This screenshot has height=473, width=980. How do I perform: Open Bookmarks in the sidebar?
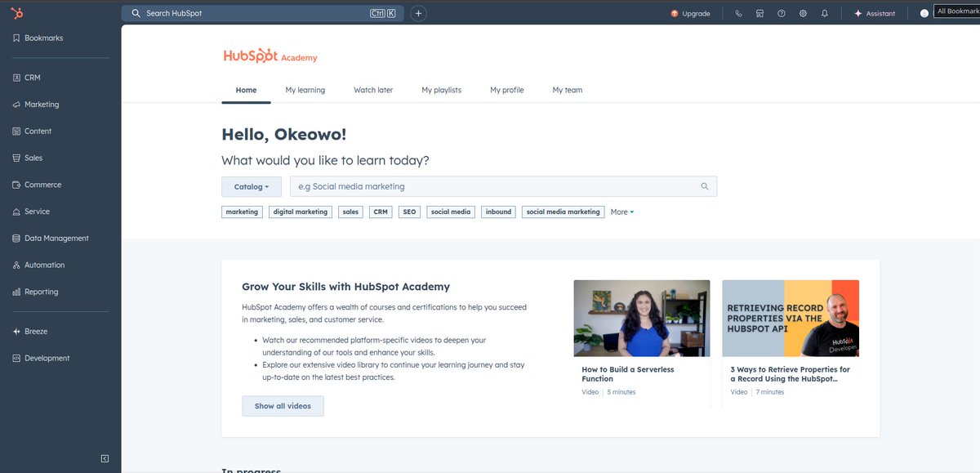pos(38,38)
